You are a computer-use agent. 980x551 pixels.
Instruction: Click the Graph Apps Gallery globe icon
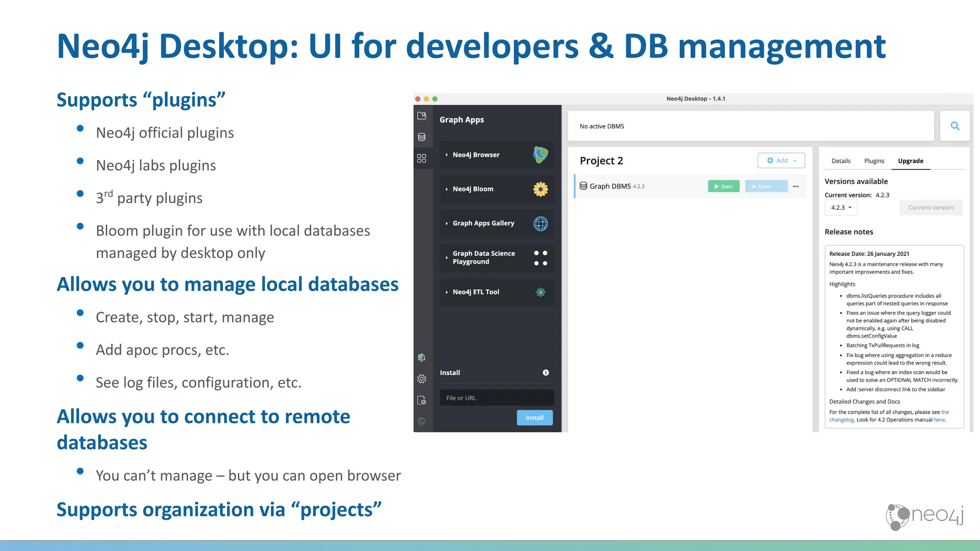coord(541,223)
